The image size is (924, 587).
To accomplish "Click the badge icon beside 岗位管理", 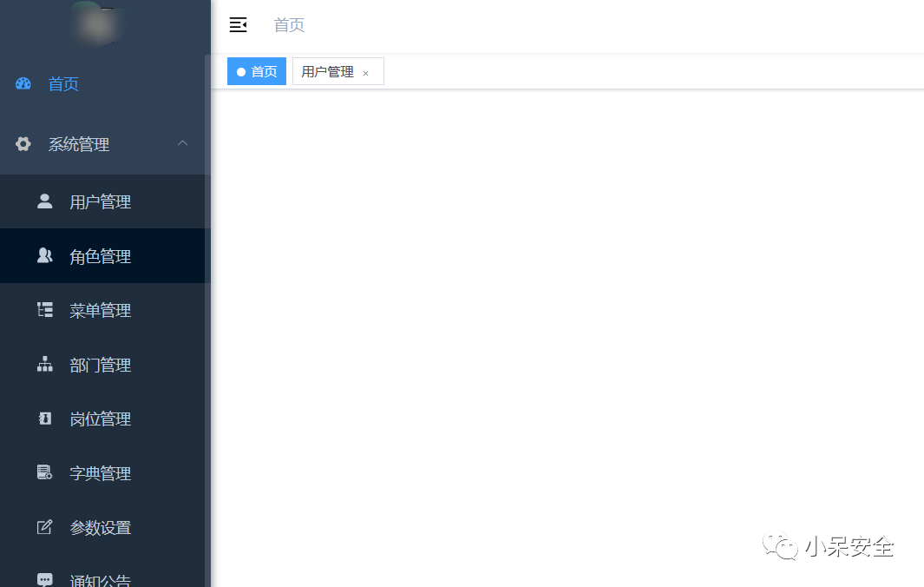I will click(x=45, y=419).
